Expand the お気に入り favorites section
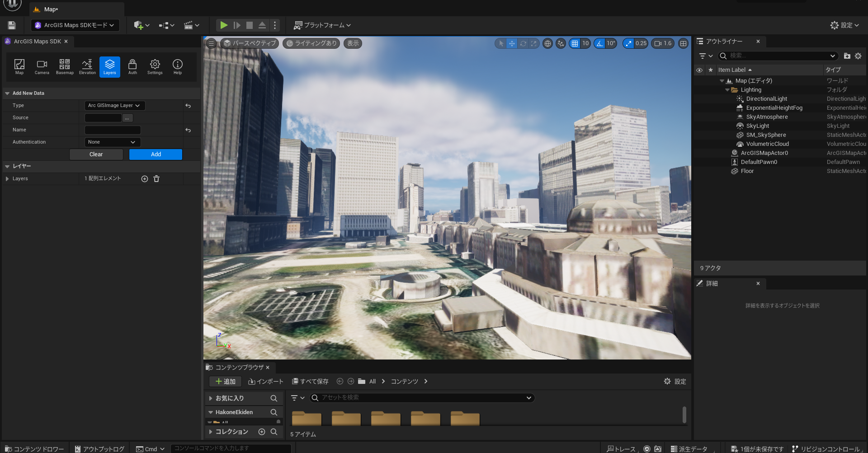This screenshot has width=868, height=453. pos(211,398)
